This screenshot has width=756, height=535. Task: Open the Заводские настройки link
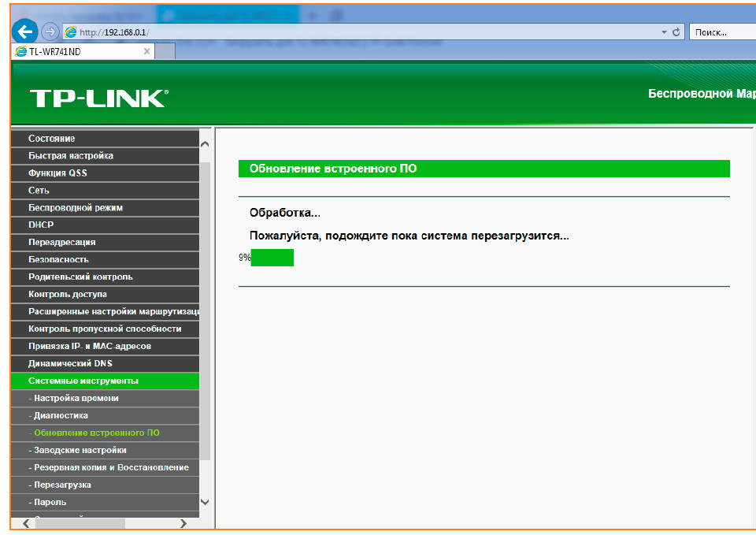[80, 451]
